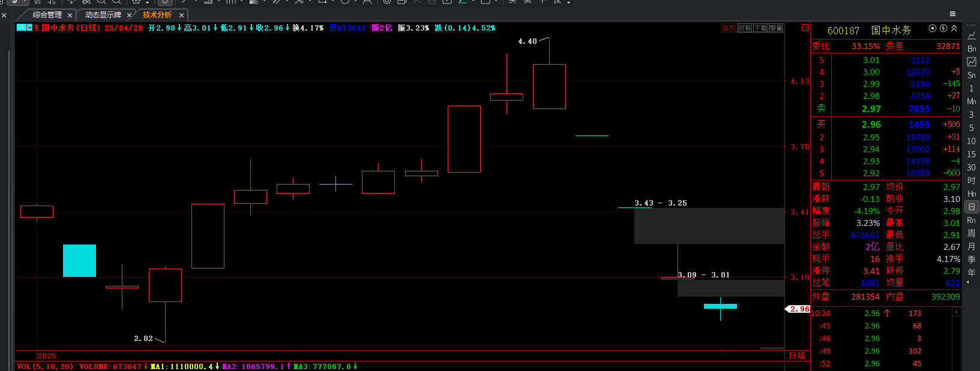This screenshot has height=371, width=980.
Task: Click the cyan K indicator icon
Action: [x=21, y=28]
